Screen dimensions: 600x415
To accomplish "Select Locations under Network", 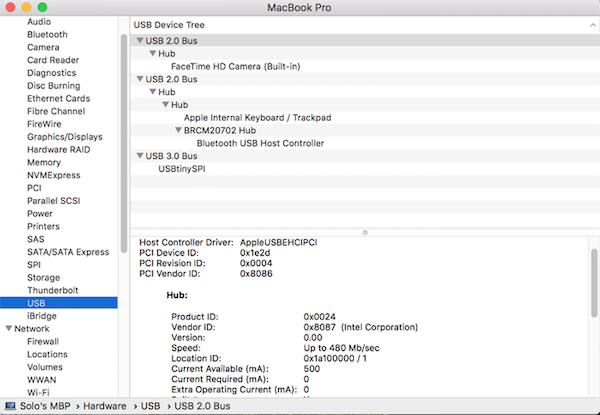I will click(47, 354).
